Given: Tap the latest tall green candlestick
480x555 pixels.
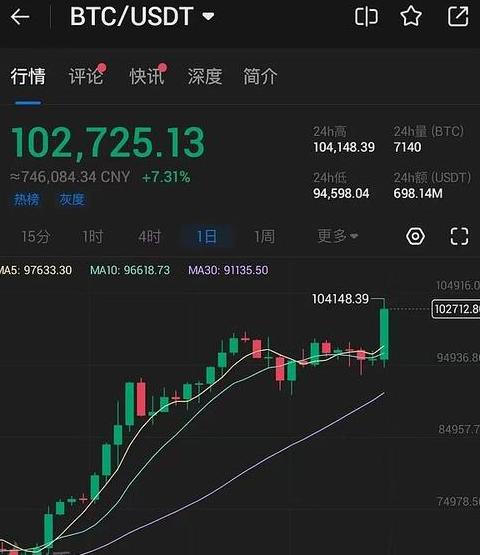Looking at the screenshot, I should pos(384,334).
